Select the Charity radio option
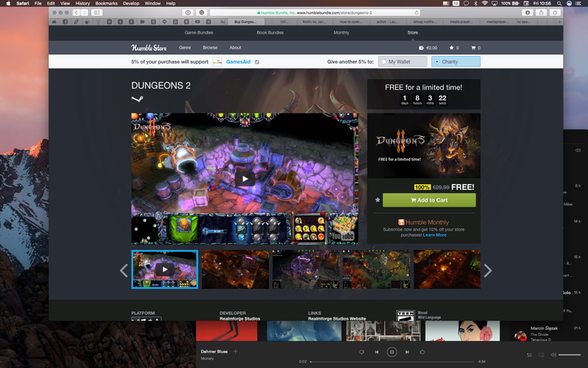This screenshot has height=368, width=588. click(x=456, y=61)
